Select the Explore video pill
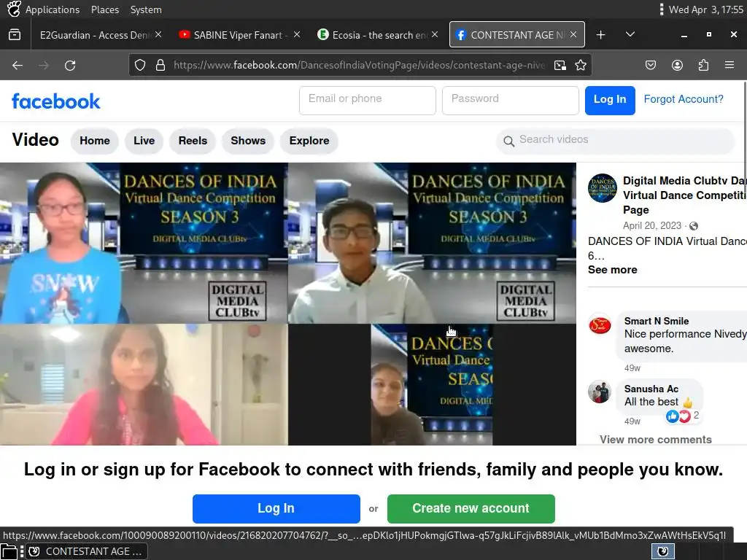 [309, 141]
